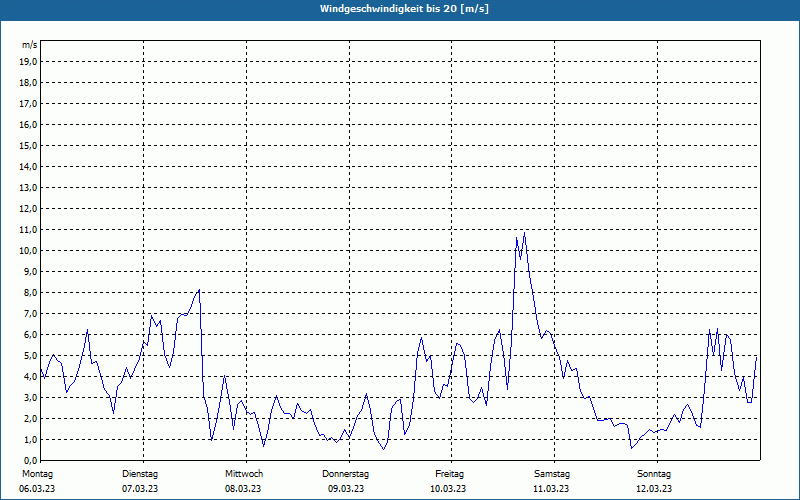Click the date 09.03.23
800x500 pixels.
(x=346, y=488)
